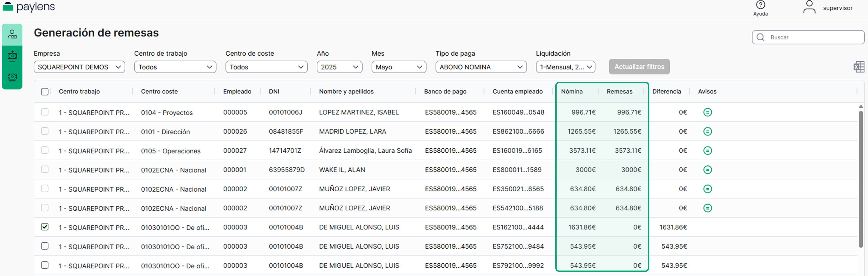Toggle the select-all checkbox in the header
This screenshot has height=276, width=868.
[x=45, y=91]
